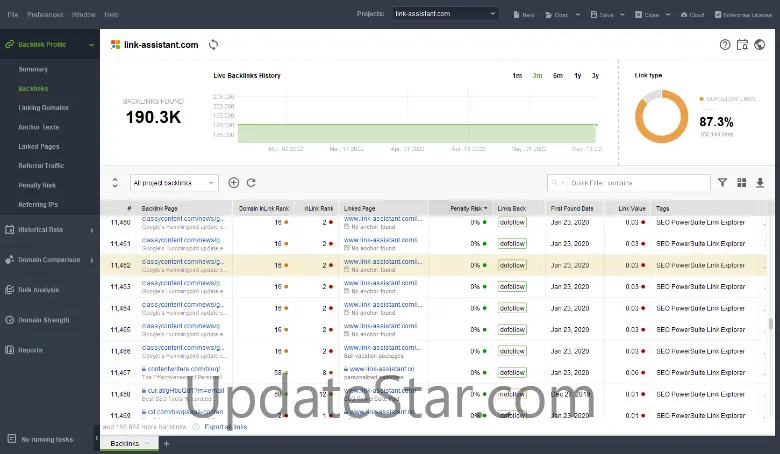Set history range to 1m
This screenshot has height=454, width=780.
tap(517, 76)
